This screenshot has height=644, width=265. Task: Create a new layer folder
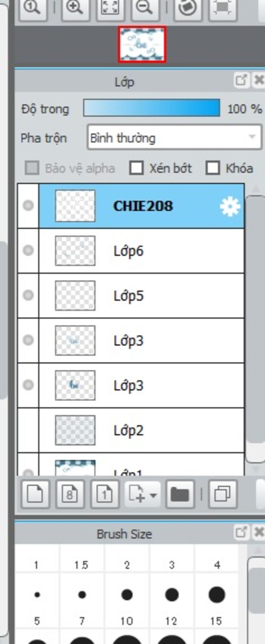click(x=180, y=494)
